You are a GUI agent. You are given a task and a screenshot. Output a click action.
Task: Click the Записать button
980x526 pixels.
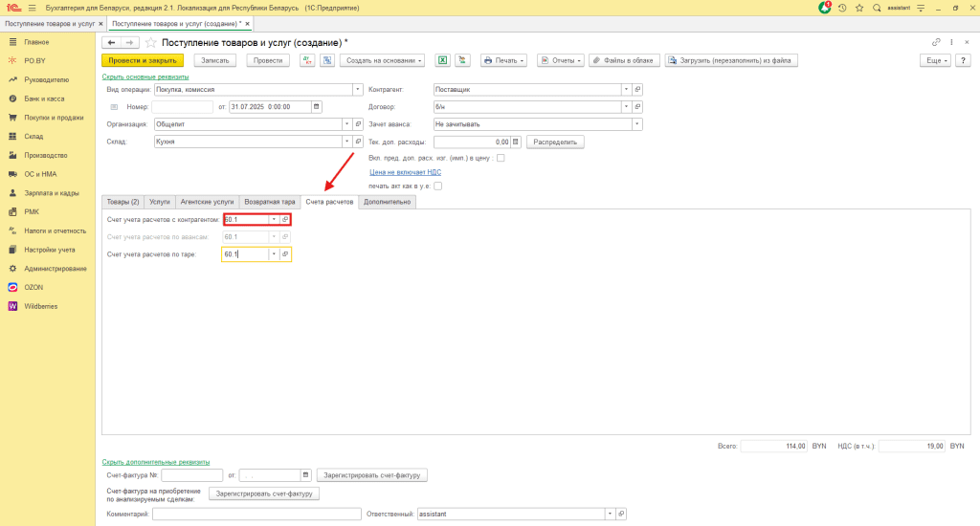click(215, 60)
